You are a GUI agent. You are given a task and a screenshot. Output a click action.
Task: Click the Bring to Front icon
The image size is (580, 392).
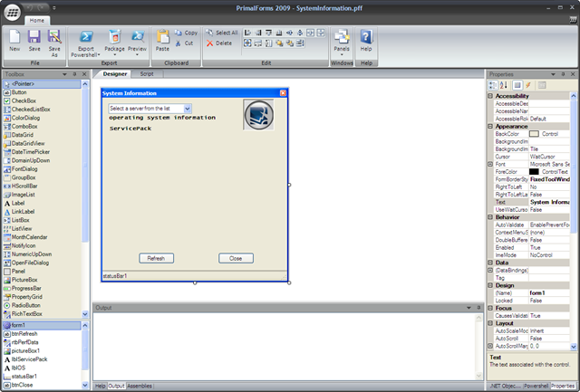click(279, 43)
